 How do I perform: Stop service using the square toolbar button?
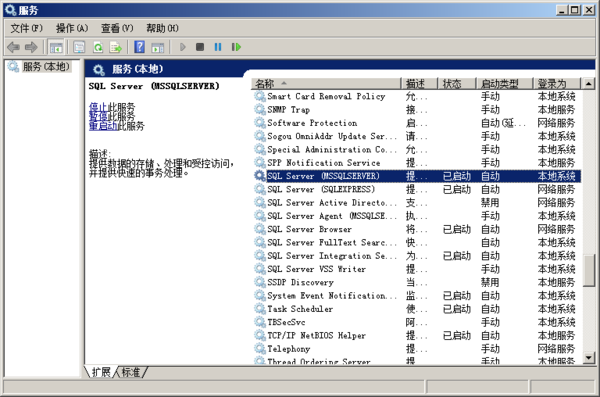200,47
